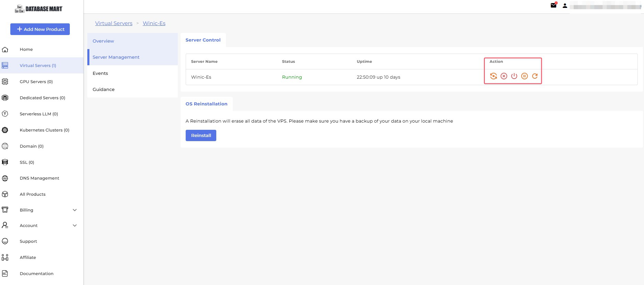Click the blue Reinstall button

pyautogui.click(x=201, y=135)
